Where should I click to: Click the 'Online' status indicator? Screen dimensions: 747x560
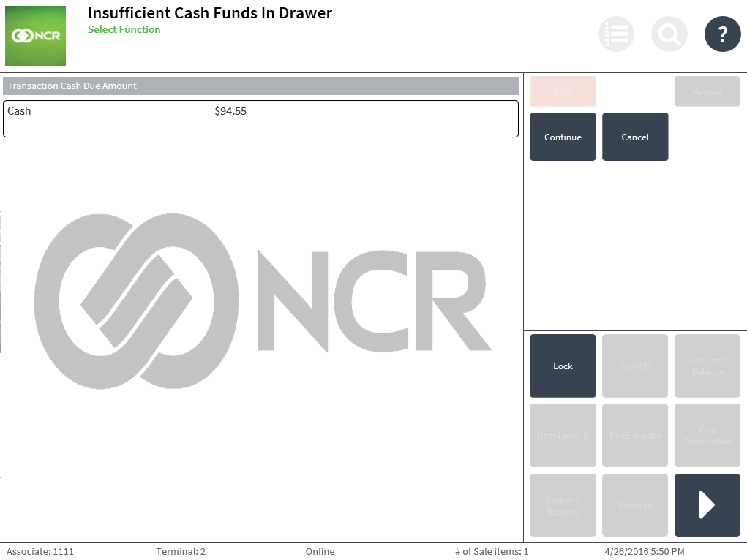[x=320, y=551]
